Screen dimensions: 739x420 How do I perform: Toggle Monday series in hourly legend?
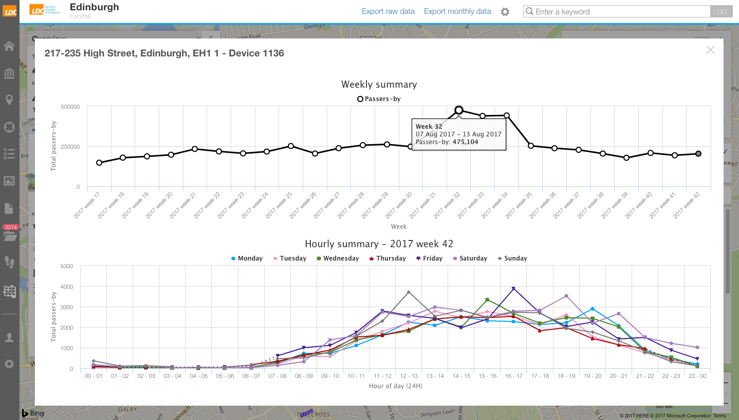(x=246, y=258)
